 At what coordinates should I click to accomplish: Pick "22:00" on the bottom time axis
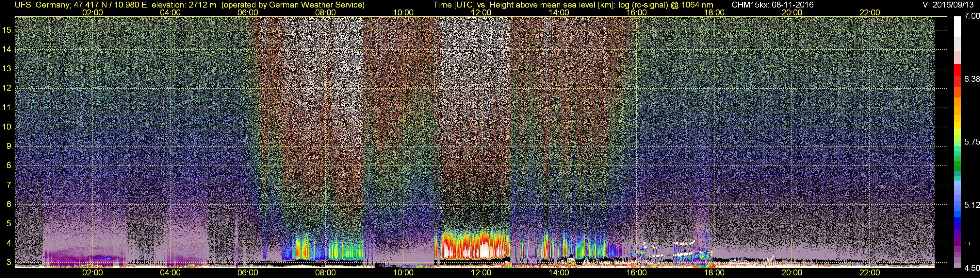tap(870, 273)
